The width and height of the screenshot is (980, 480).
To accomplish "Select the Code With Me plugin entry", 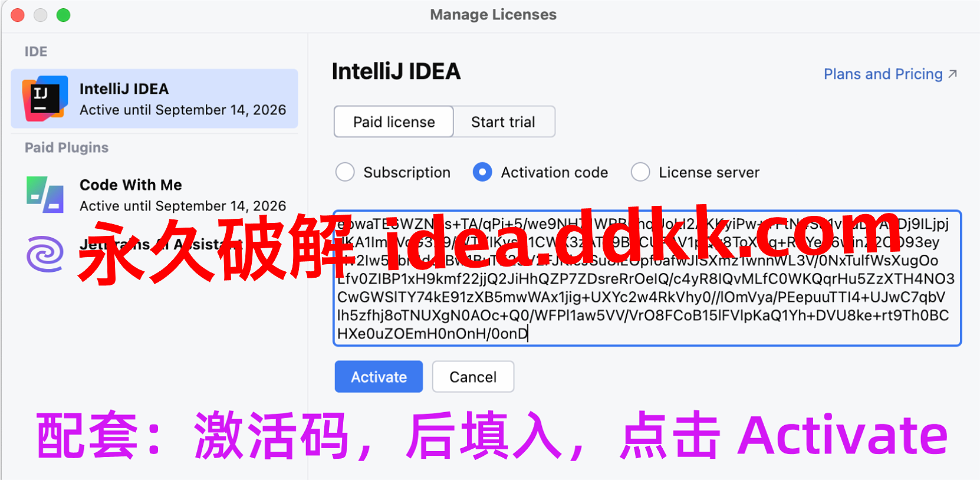I will point(154,195).
